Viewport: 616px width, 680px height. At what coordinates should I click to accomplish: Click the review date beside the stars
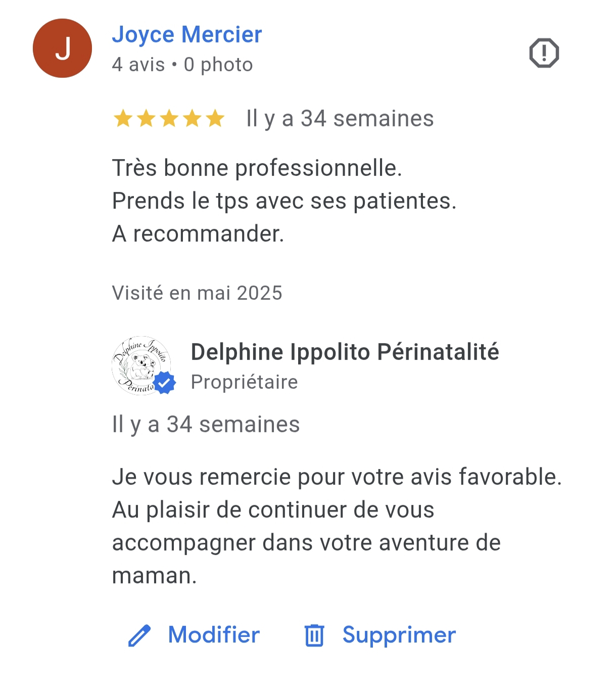click(340, 119)
